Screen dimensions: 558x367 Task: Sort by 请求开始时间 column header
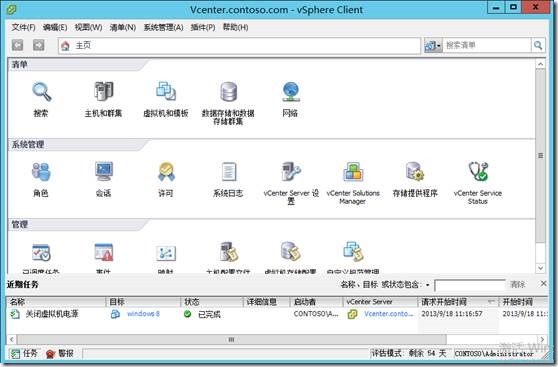[x=458, y=302]
